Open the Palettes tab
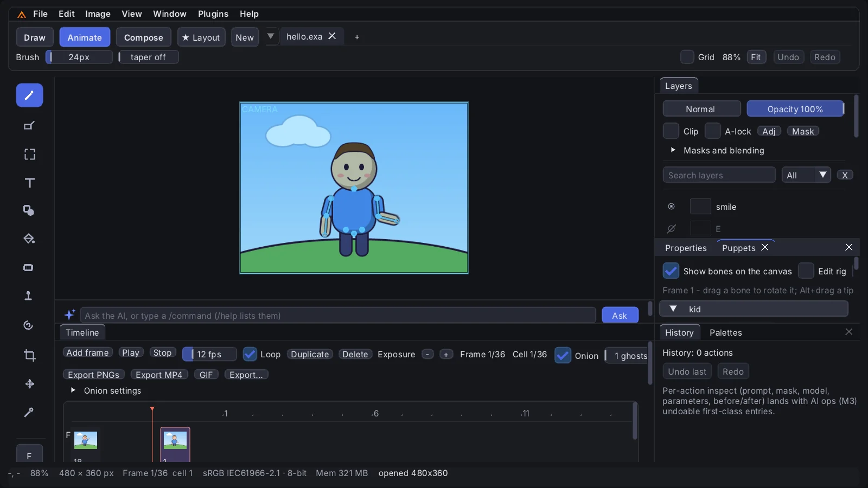This screenshot has width=868, height=488. tap(726, 332)
